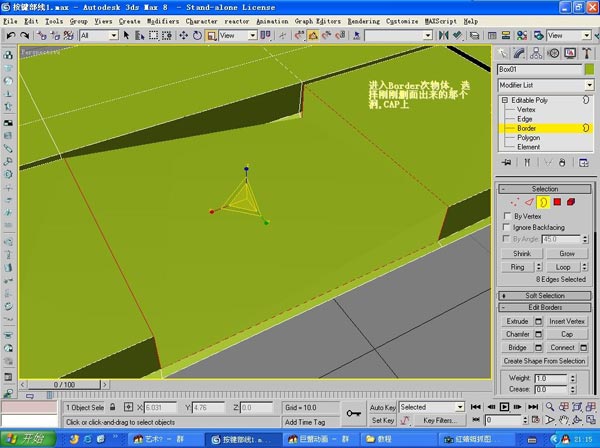Viewport: 600px width, 448px height.
Task: Choose the Select and Move tool
Action: pos(183,36)
